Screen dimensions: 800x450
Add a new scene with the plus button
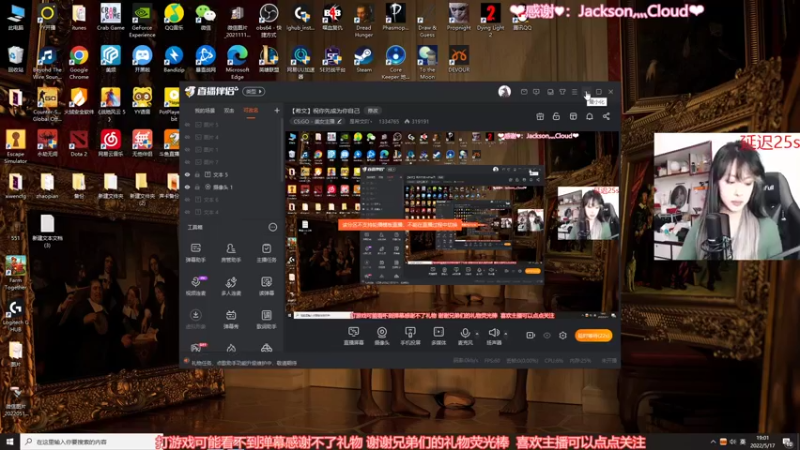click(277, 110)
